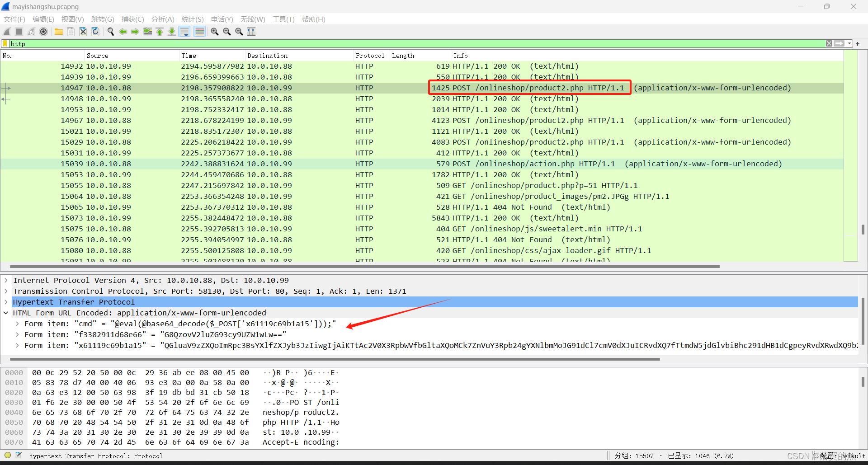This screenshot has width=868, height=465.
Task: Zoom out the main window text
Action: [x=227, y=32]
